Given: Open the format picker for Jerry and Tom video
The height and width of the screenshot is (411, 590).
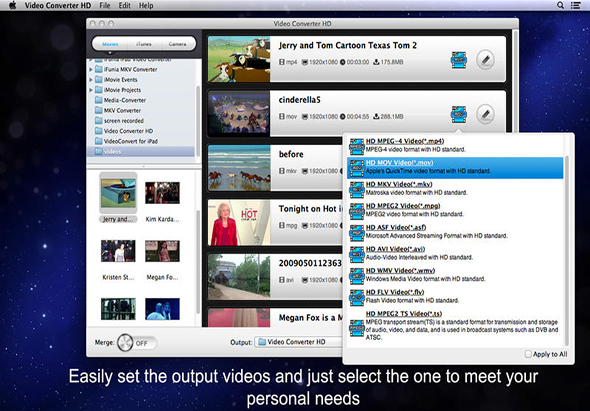Looking at the screenshot, I should (x=459, y=60).
